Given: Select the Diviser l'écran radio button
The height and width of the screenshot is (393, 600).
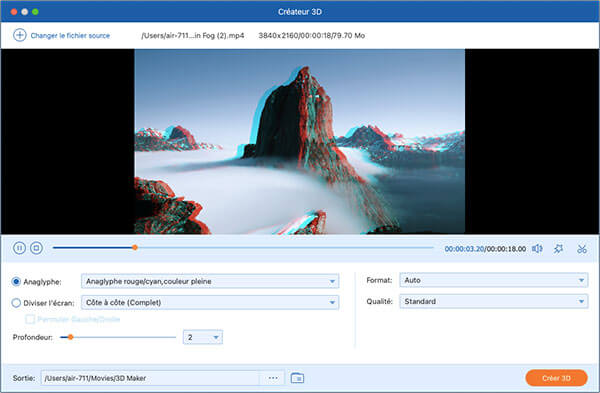Looking at the screenshot, I should coord(16,303).
